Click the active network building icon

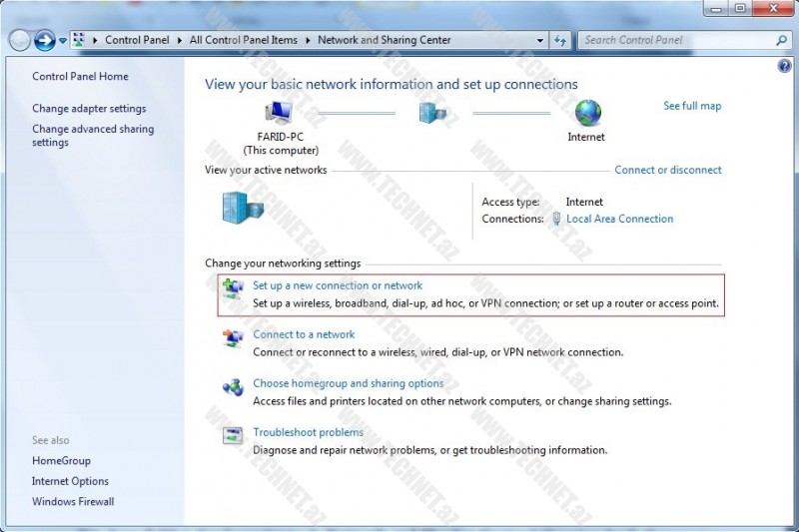(242, 208)
